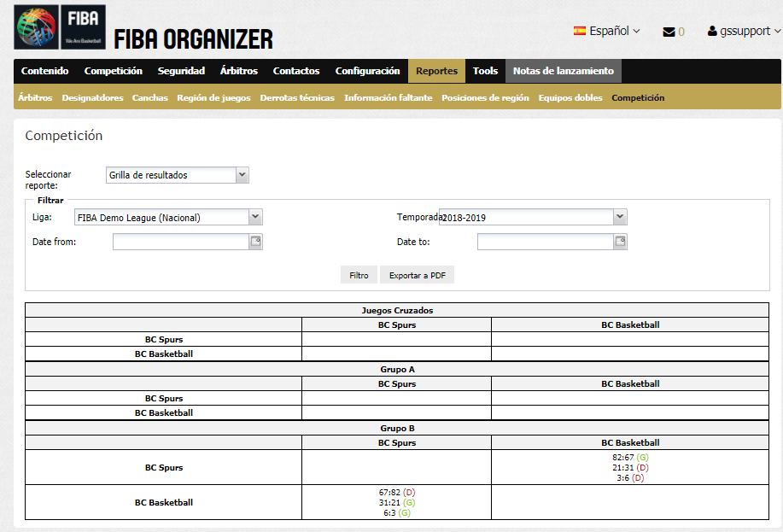This screenshot has height=532, width=783.
Task: Click the Grupo A header
Action: (397, 369)
